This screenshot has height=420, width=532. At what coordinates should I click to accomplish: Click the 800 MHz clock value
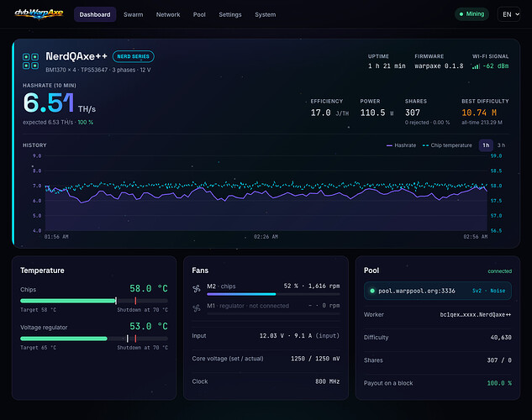point(328,381)
